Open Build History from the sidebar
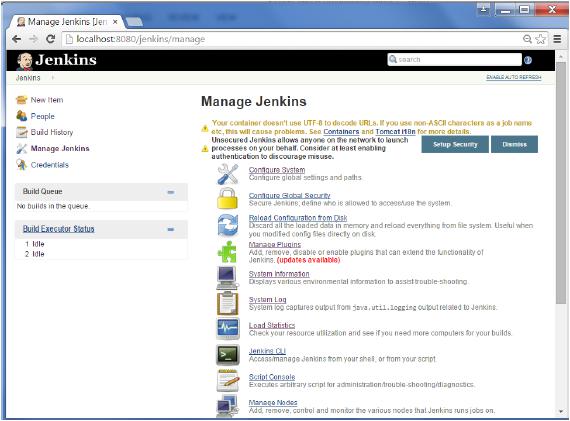 pyautogui.click(x=52, y=132)
